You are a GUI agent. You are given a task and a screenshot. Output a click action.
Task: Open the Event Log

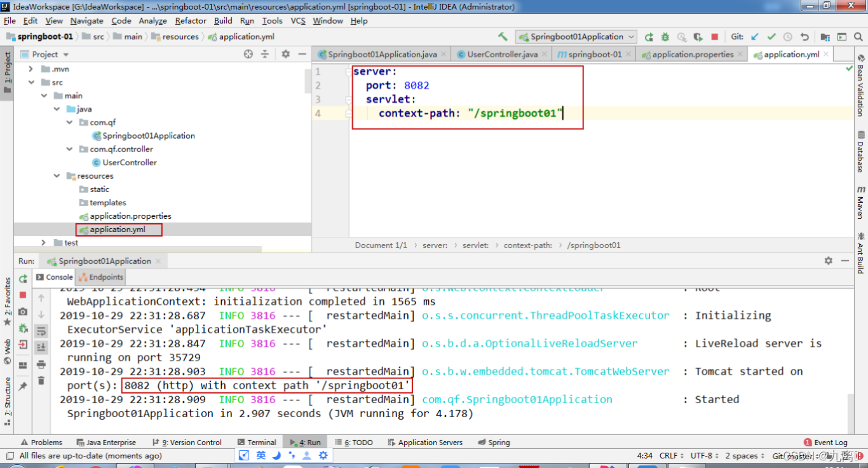tap(825, 442)
